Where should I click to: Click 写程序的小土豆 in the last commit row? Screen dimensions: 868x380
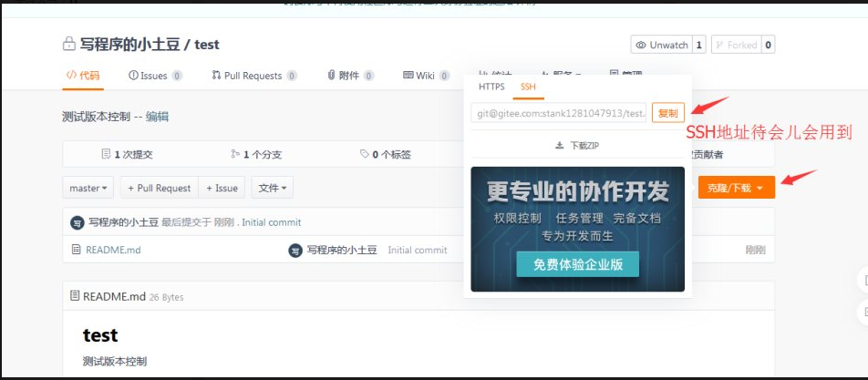123,222
